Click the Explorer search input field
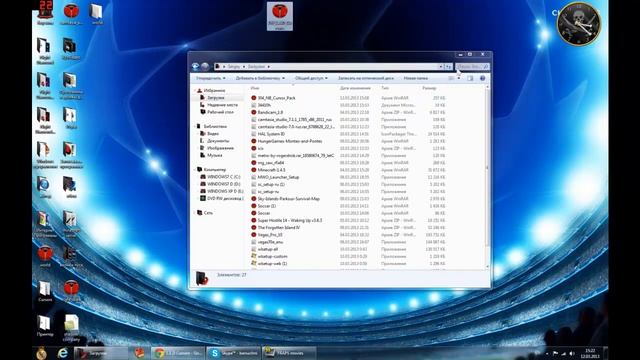This screenshot has height=360, width=640. (472, 67)
